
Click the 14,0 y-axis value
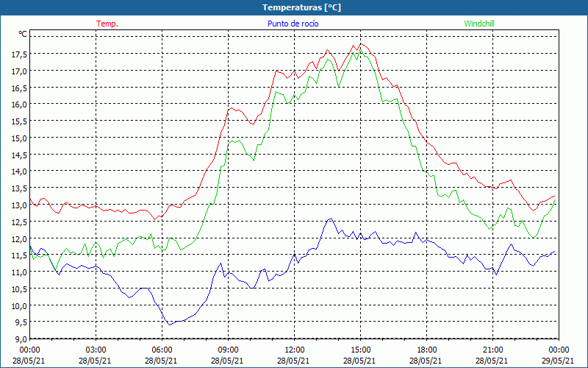(x=19, y=172)
